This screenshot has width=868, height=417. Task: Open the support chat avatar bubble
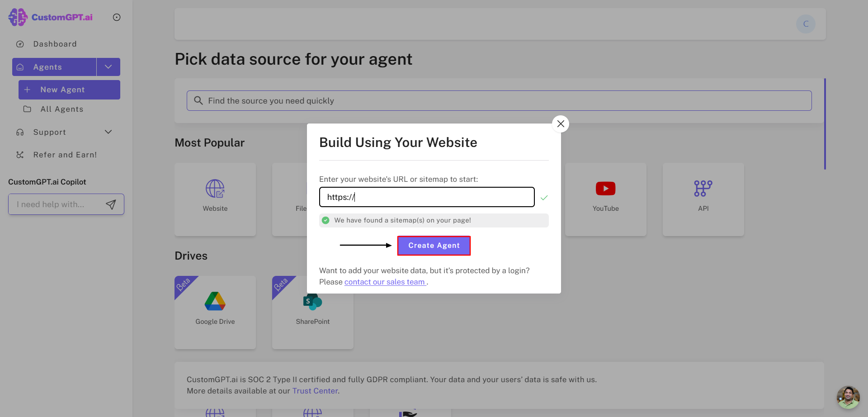pyautogui.click(x=848, y=397)
